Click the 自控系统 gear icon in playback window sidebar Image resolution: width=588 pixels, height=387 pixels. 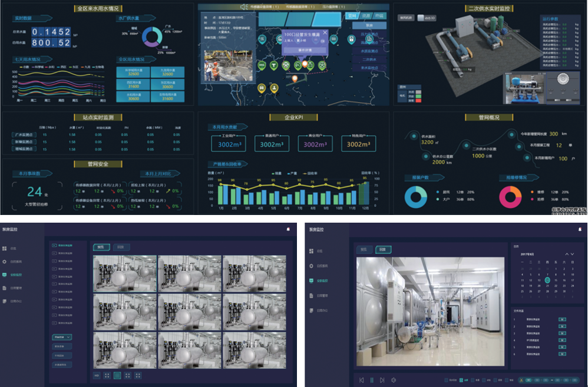coord(311,266)
